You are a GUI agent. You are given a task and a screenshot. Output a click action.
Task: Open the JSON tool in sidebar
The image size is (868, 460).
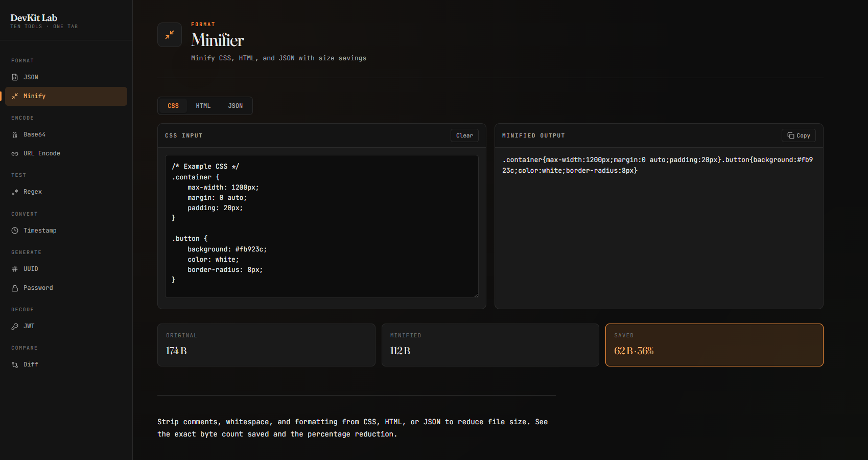(x=66, y=77)
